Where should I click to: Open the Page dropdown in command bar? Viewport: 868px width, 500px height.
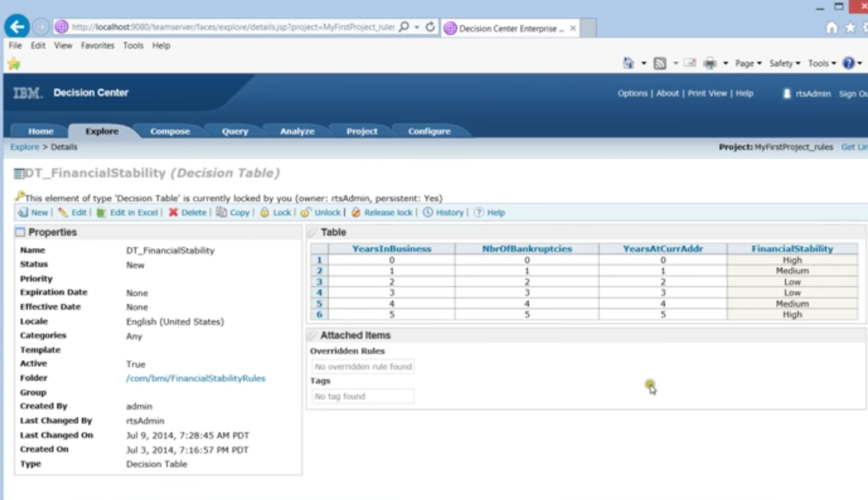[748, 63]
